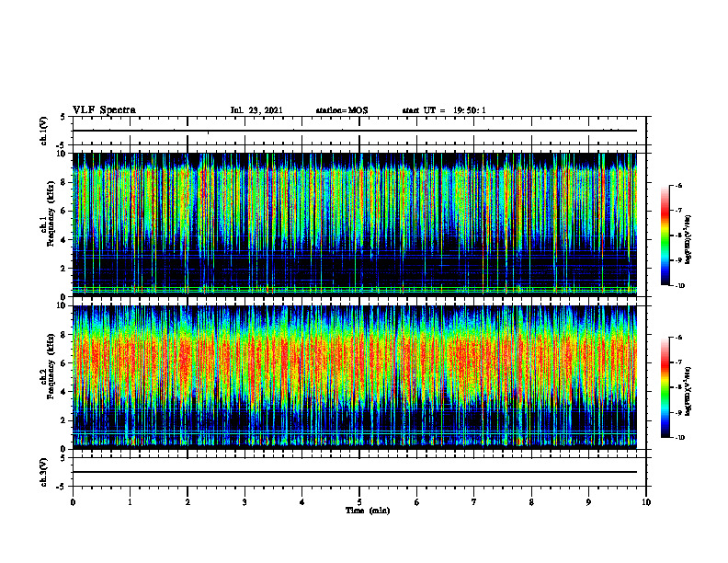Click the ch.1 frequency tick "2"
The height and width of the screenshot is (563, 728).
tap(64, 269)
